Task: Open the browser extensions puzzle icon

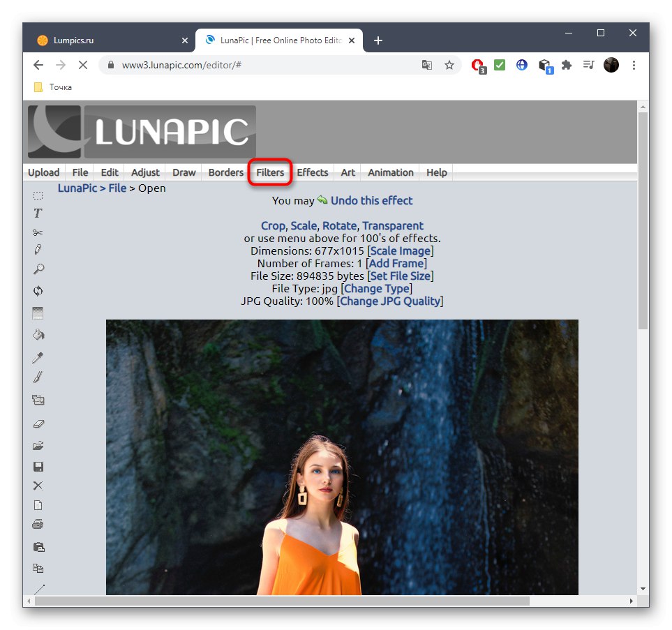Action: (x=567, y=65)
